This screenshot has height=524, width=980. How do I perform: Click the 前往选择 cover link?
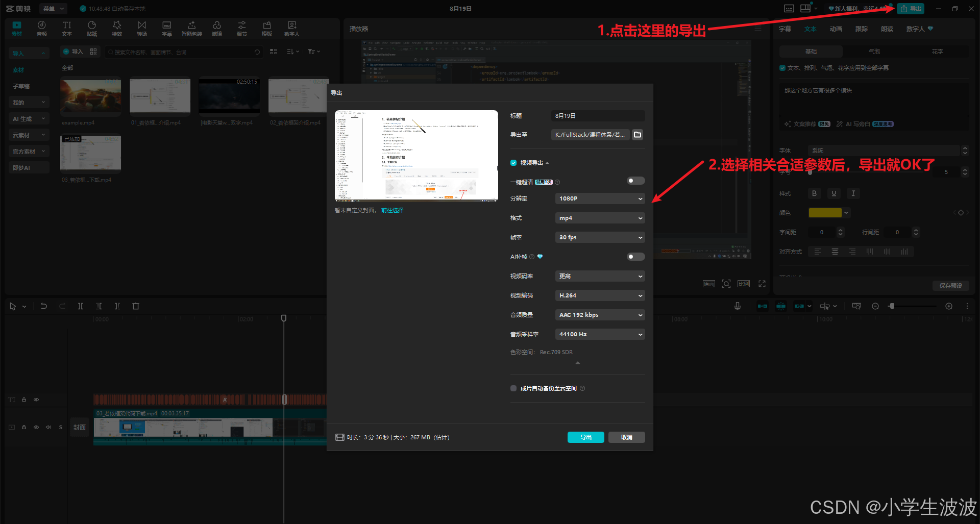pos(393,210)
